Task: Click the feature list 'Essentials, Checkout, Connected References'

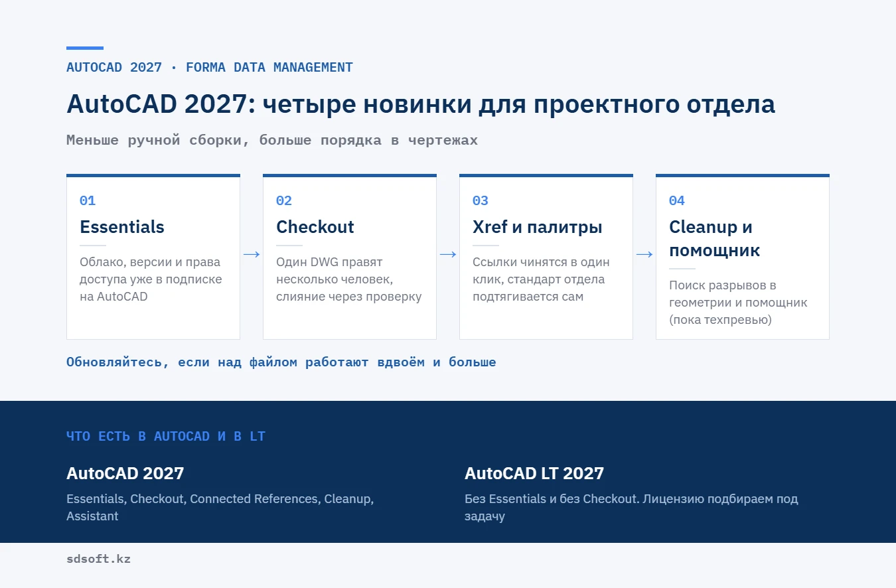Action: click(x=220, y=507)
